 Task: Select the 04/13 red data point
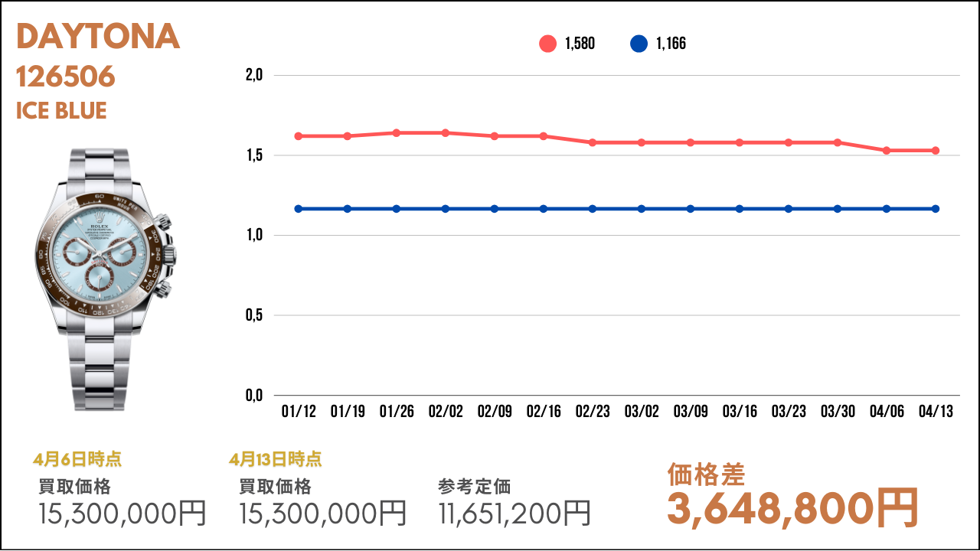tap(936, 151)
